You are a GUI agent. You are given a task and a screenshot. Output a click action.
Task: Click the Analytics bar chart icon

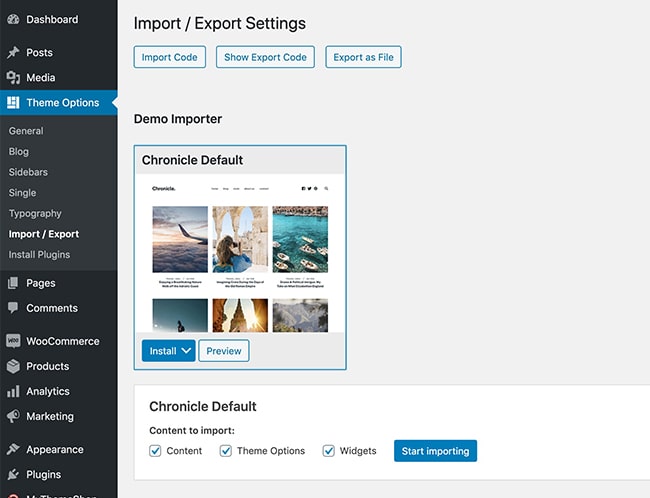[x=13, y=391]
